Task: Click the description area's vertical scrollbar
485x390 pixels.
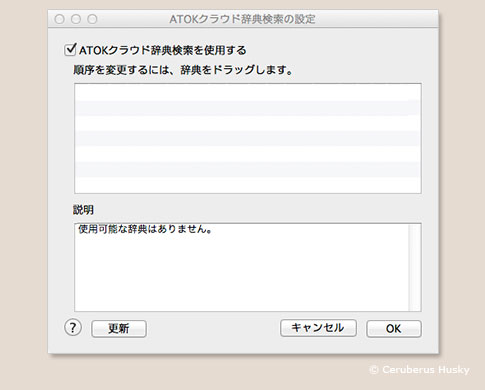Action: (414, 267)
